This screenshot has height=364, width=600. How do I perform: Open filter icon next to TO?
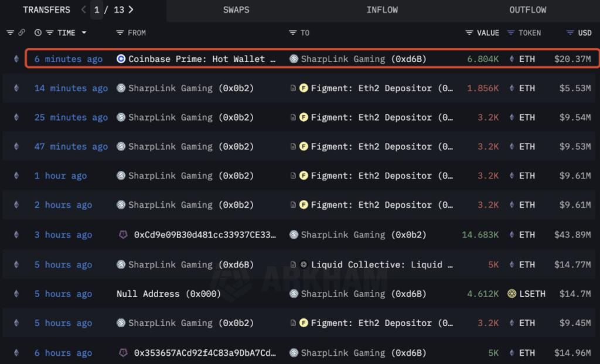(293, 33)
